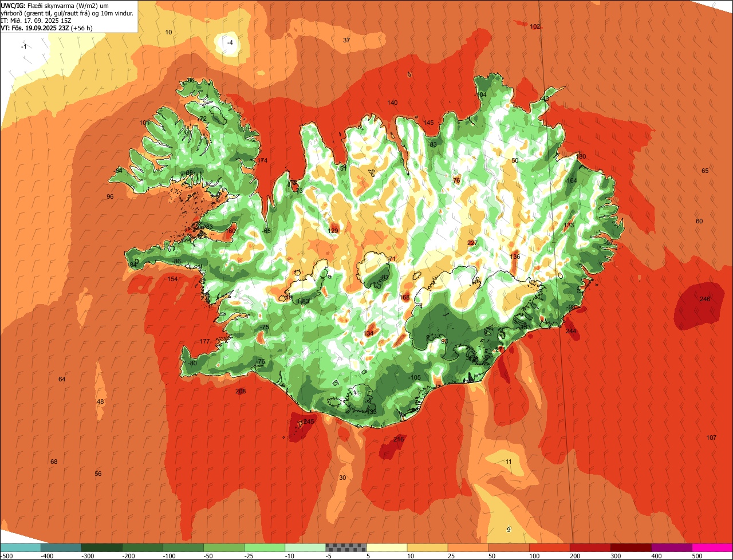Select the orange legend swatch from 50 to 100

(509, 547)
